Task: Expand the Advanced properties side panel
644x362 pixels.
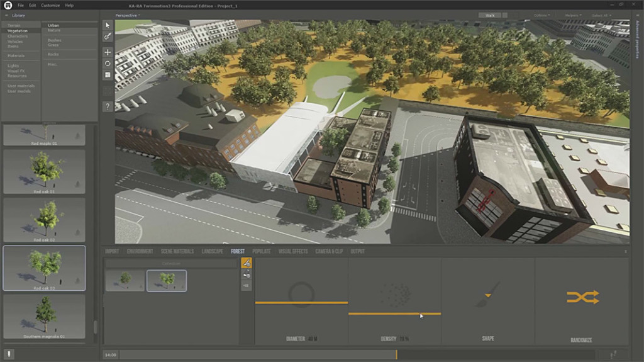Action: 638,39
